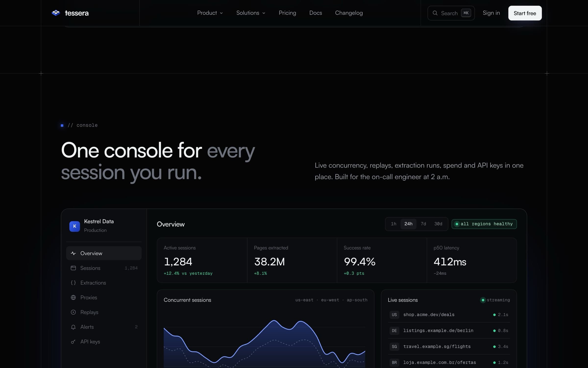Click the Success rate 99.4% value
The image size is (588, 368).
point(359,262)
